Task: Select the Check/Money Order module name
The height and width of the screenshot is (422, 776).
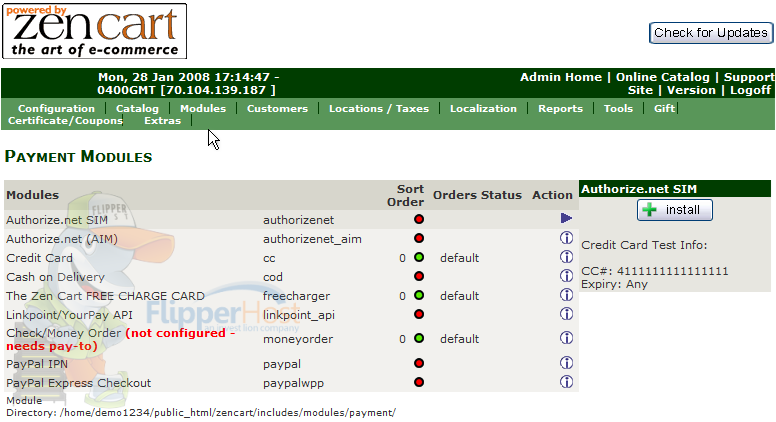Action: point(64,333)
